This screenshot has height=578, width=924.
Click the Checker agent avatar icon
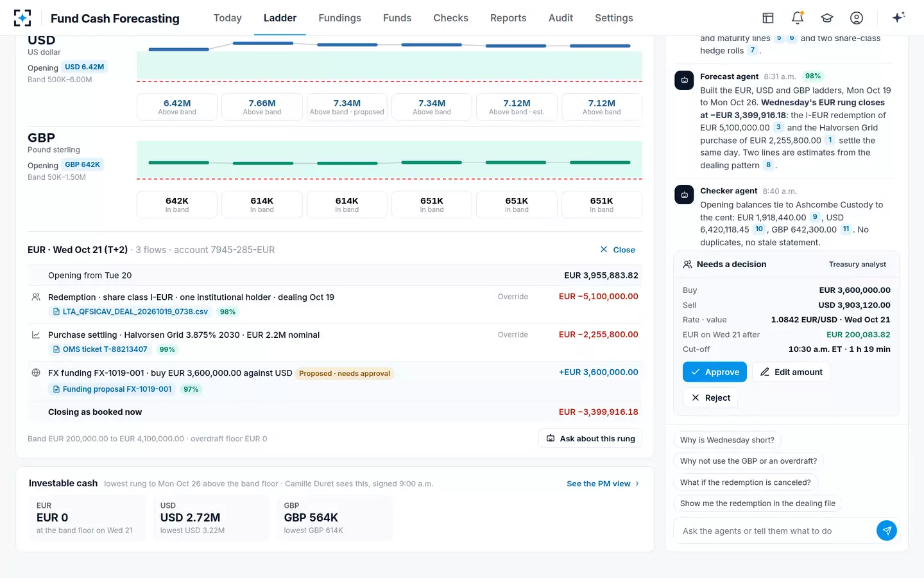(x=684, y=195)
